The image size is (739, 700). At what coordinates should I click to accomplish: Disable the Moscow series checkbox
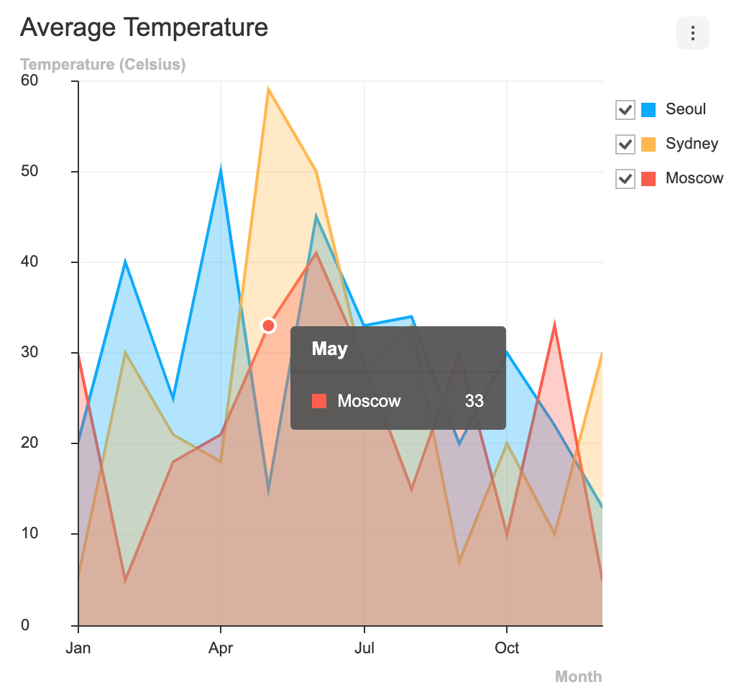pyautogui.click(x=625, y=179)
